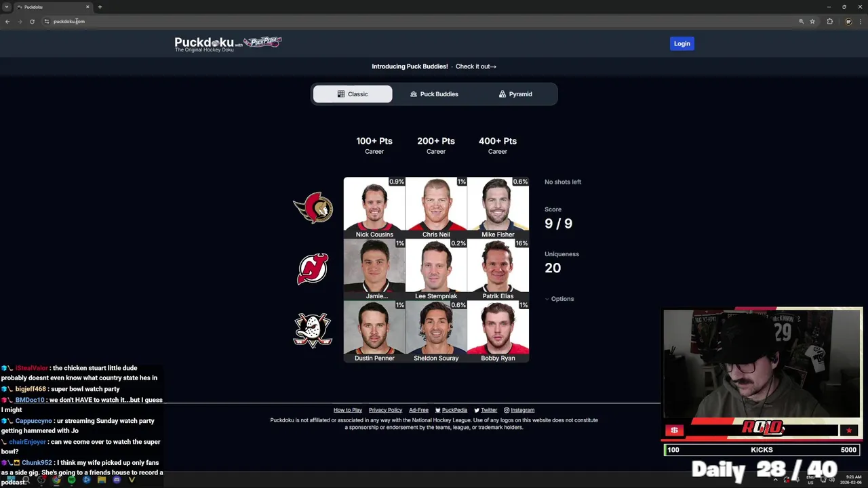Click the blue Login button
The image size is (868, 488).
pyautogui.click(x=682, y=43)
